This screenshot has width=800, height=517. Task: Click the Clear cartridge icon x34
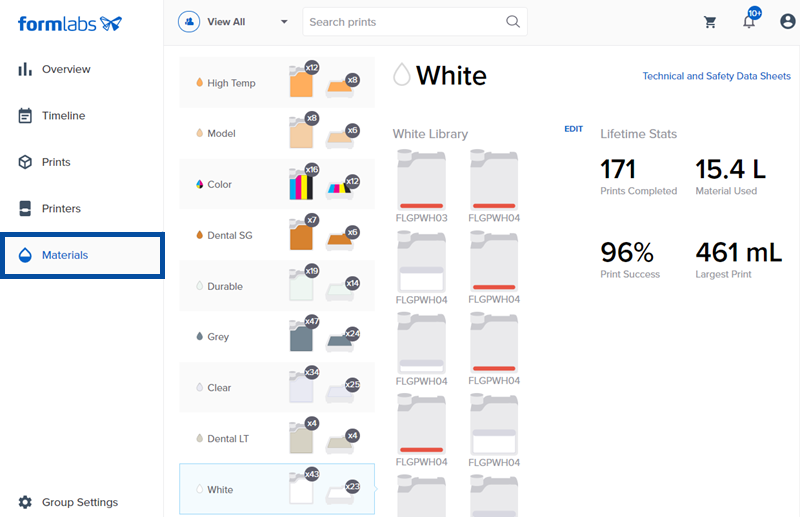pos(302,386)
